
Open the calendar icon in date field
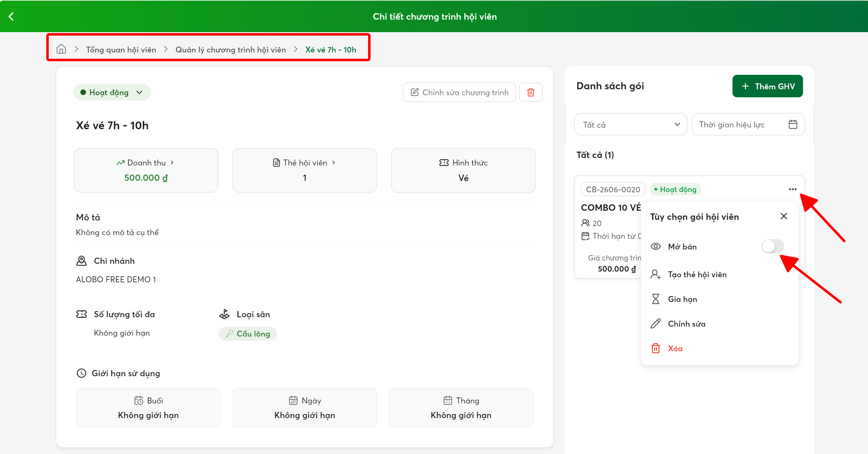793,125
